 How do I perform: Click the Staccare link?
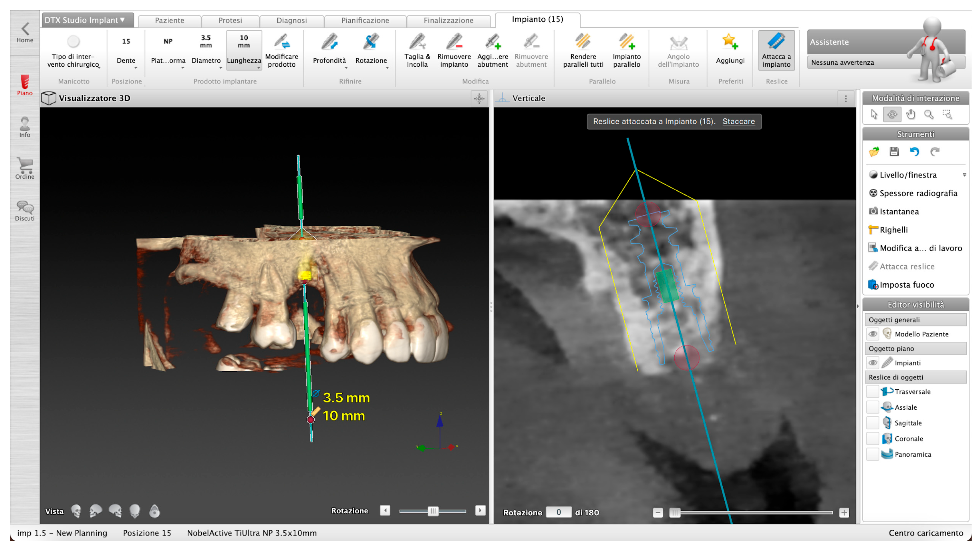coord(738,121)
